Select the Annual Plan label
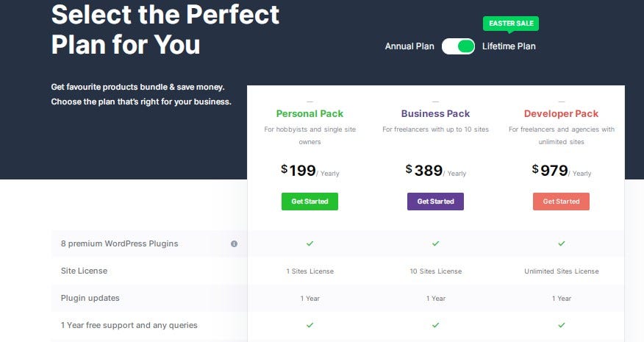 point(409,46)
